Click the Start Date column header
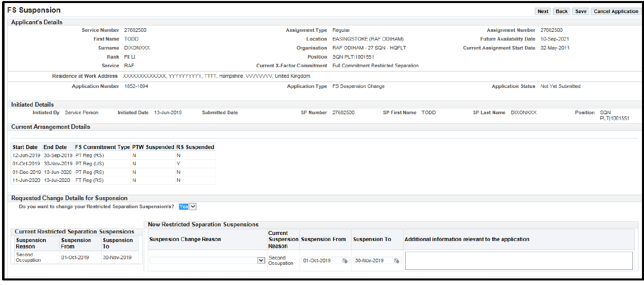Viewport: 644px width, 285px height. [25, 147]
